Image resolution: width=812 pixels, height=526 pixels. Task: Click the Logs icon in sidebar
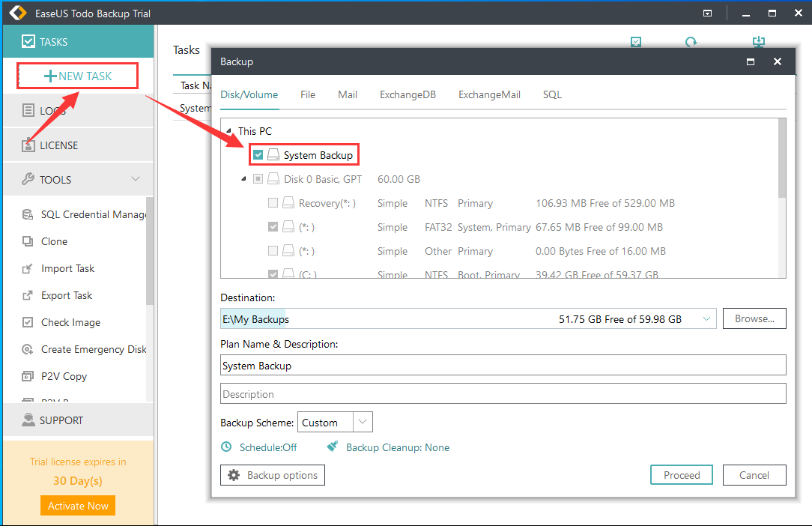(x=28, y=110)
